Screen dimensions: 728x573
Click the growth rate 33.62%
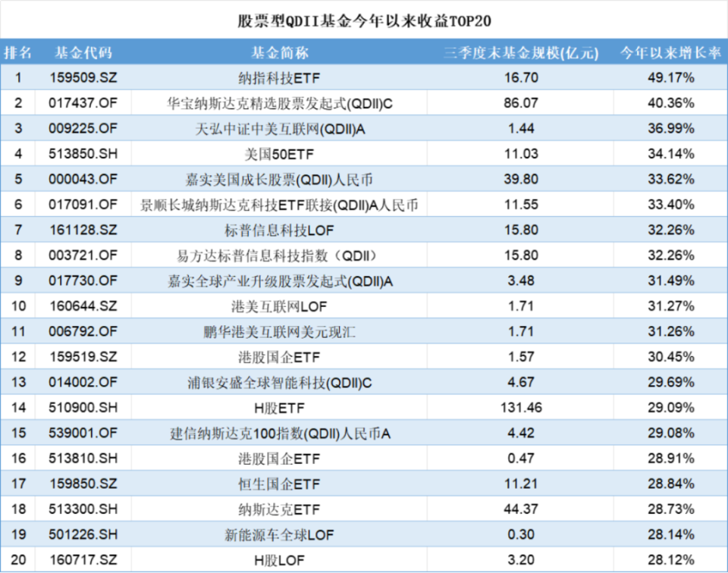671,179
